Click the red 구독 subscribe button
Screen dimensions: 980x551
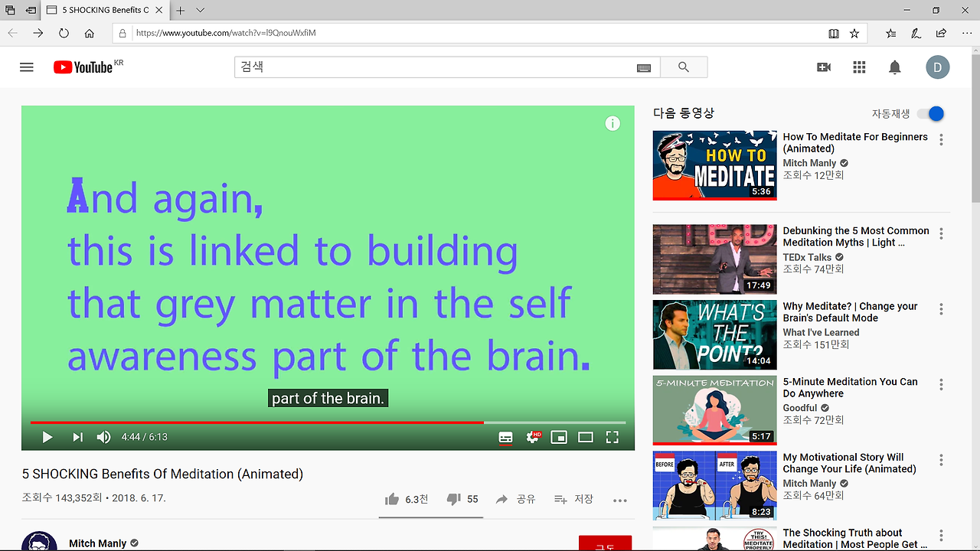pos(605,542)
